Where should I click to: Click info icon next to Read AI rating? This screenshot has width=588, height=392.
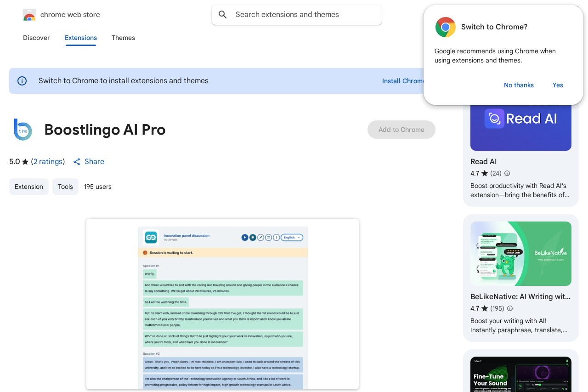click(507, 173)
